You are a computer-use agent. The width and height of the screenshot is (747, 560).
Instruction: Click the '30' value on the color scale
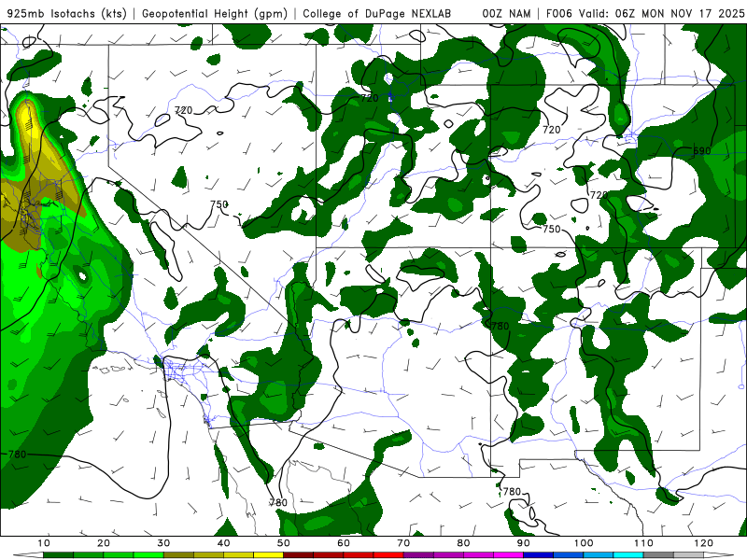(x=163, y=543)
